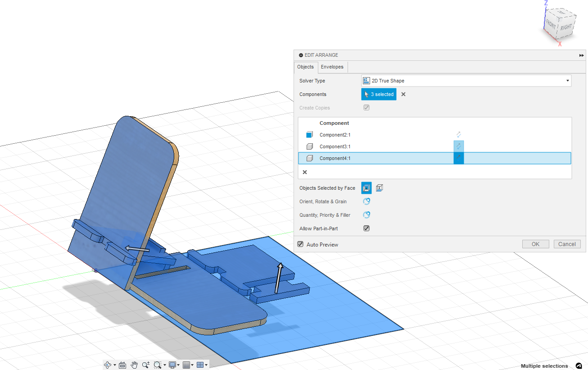Image resolution: width=588 pixels, height=370 pixels.
Task: Clear the Components selection with the X
Action: click(403, 94)
